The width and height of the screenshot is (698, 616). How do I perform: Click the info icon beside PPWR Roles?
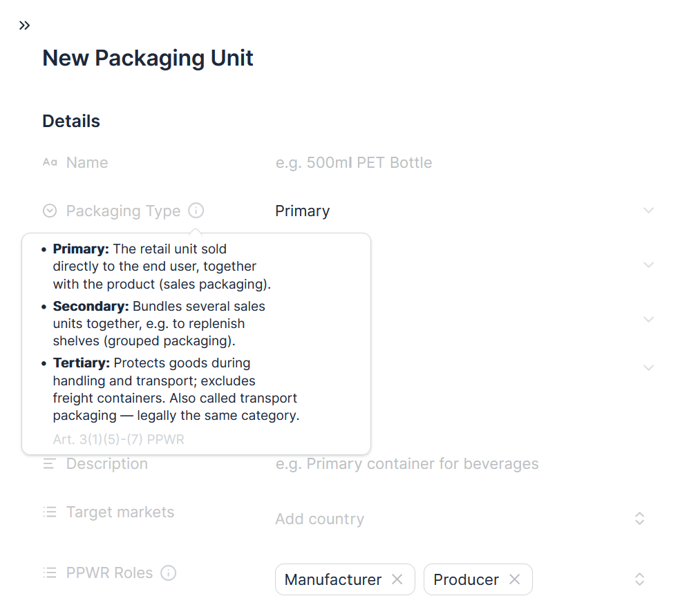pos(168,572)
